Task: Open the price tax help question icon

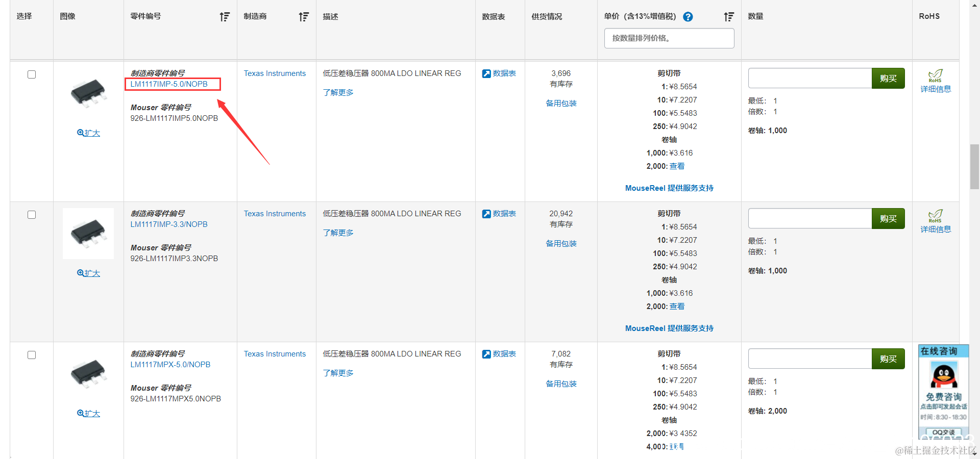Action: [x=688, y=17]
